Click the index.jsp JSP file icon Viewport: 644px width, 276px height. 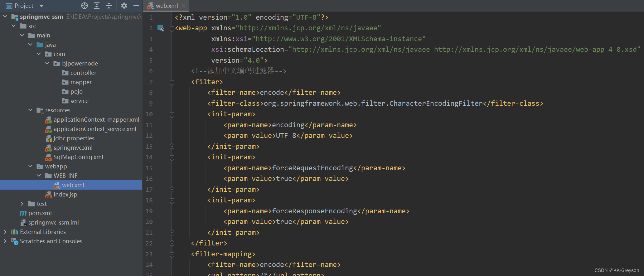click(x=48, y=195)
